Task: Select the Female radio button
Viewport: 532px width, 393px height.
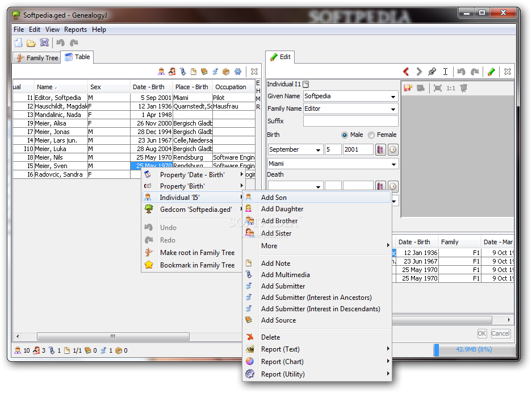Action: point(371,135)
